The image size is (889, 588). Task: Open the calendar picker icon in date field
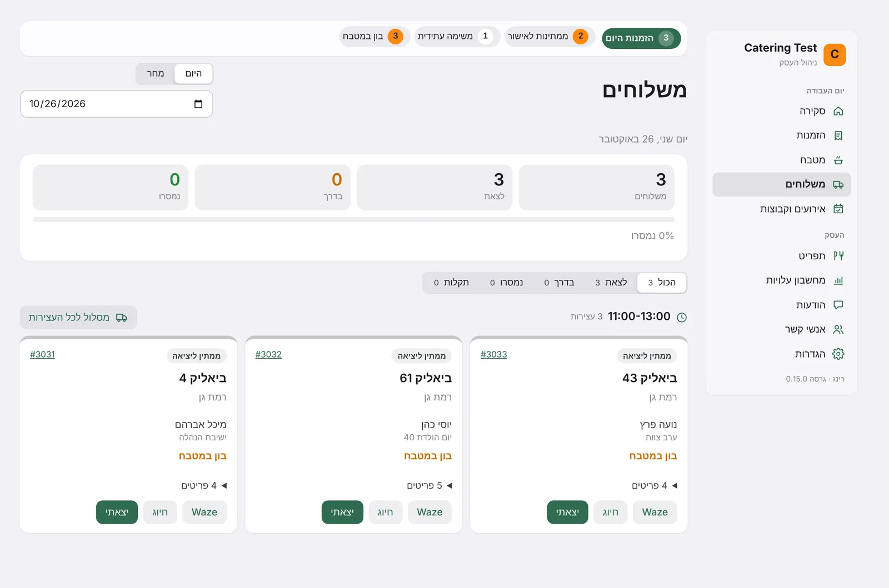click(x=198, y=104)
